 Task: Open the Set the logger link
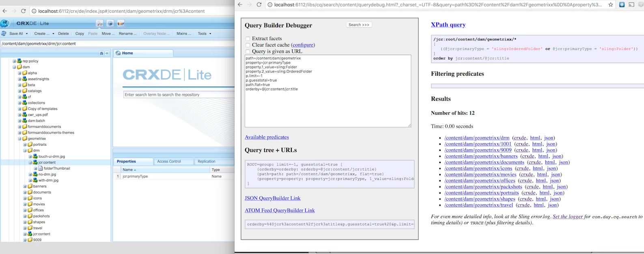pyautogui.click(x=568, y=217)
